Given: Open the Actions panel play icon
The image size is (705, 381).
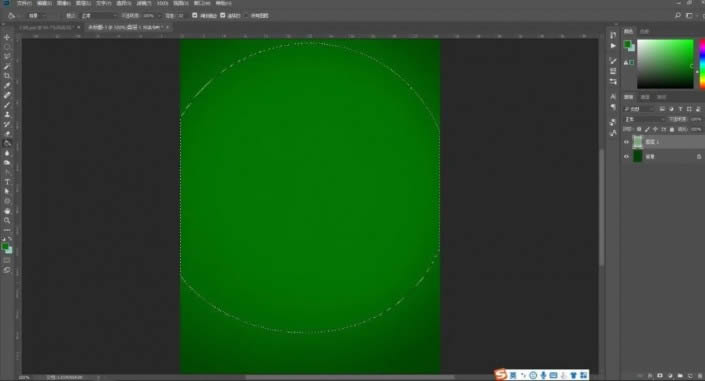Looking at the screenshot, I should [x=613, y=46].
